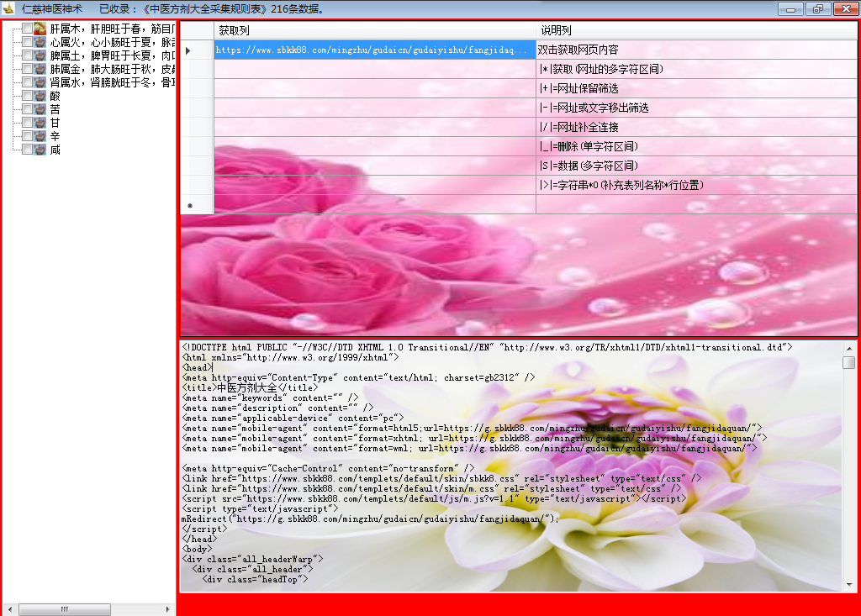This screenshot has width=861, height=616.
Task: Click the icon beside 肺属金 tree item
Action: point(40,69)
